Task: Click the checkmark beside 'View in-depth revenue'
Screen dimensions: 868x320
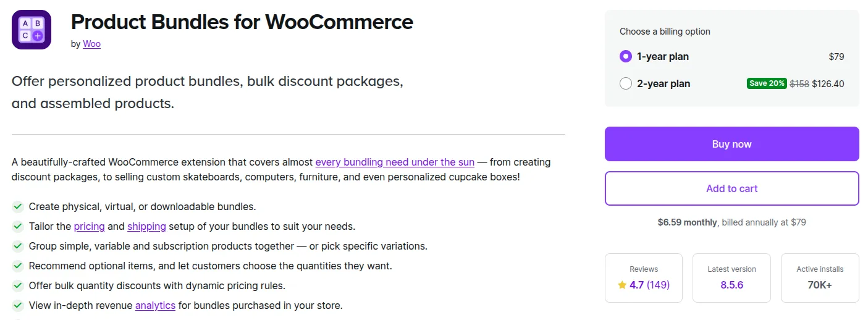Action: (x=18, y=305)
